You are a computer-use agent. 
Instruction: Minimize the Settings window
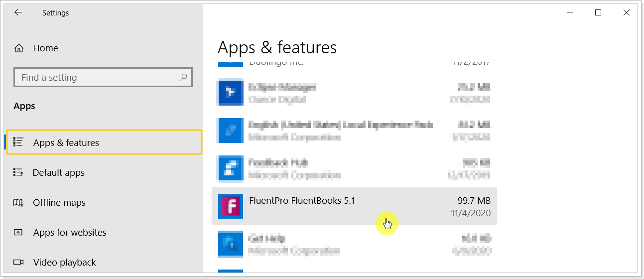pos(570,13)
